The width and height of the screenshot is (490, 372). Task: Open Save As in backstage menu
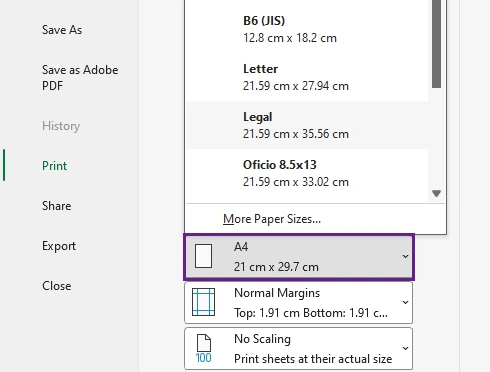point(62,30)
